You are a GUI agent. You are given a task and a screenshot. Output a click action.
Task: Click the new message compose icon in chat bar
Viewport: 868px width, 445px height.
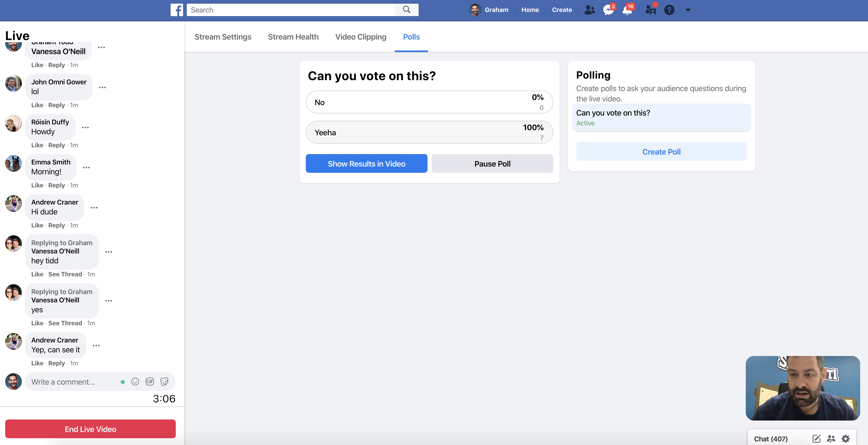816,438
